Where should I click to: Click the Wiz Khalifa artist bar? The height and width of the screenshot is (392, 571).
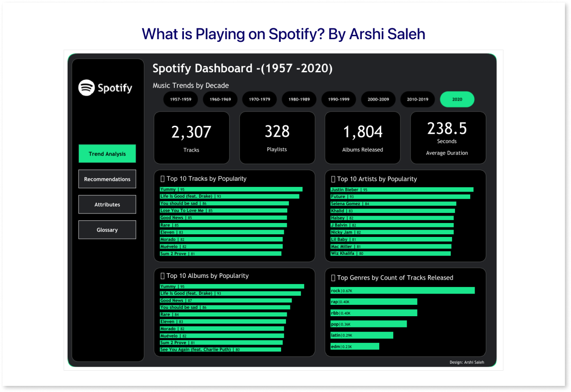pyautogui.click(x=391, y=253)
